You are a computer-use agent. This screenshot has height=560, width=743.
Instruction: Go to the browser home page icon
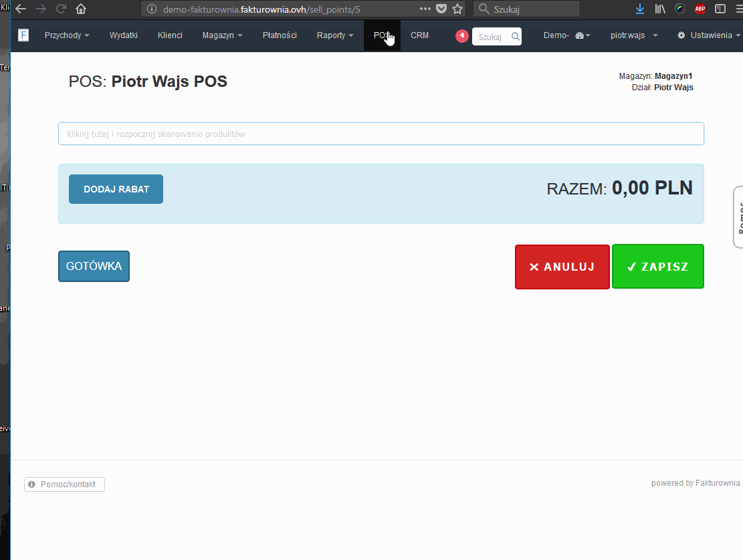81,9
